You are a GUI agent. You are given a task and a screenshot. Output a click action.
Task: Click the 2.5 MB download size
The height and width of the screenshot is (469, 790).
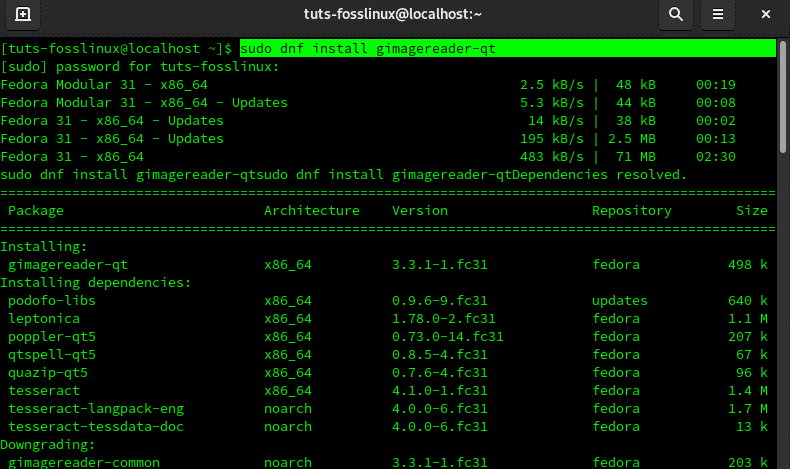pos(632,139)
